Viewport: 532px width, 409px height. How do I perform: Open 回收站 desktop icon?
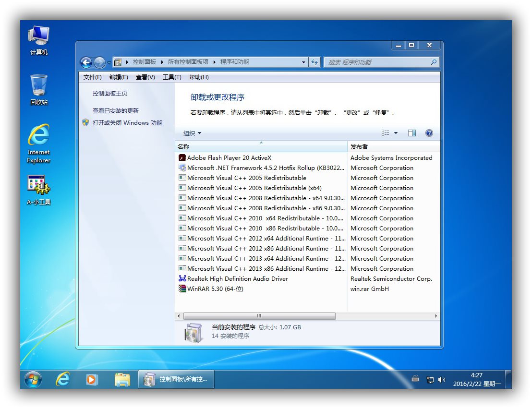[x=39, y=90]
